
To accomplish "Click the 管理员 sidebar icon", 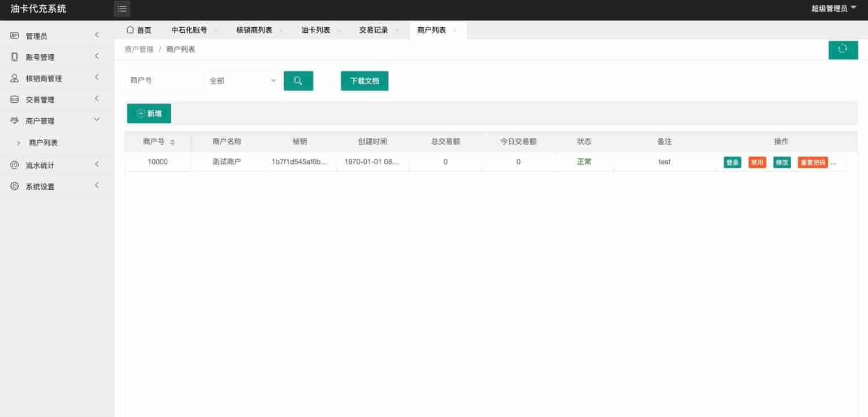I will click(x=15, y=36).
